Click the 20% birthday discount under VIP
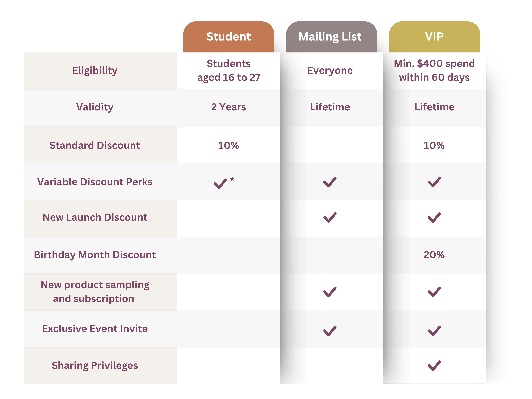This screenshot has width=532, height=399. pos(434,255)
